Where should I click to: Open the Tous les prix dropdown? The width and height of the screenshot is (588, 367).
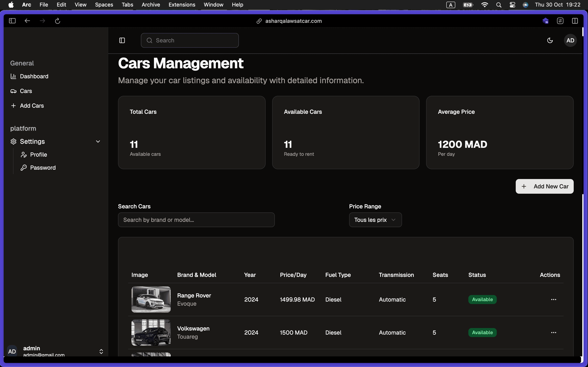point(375,220)
